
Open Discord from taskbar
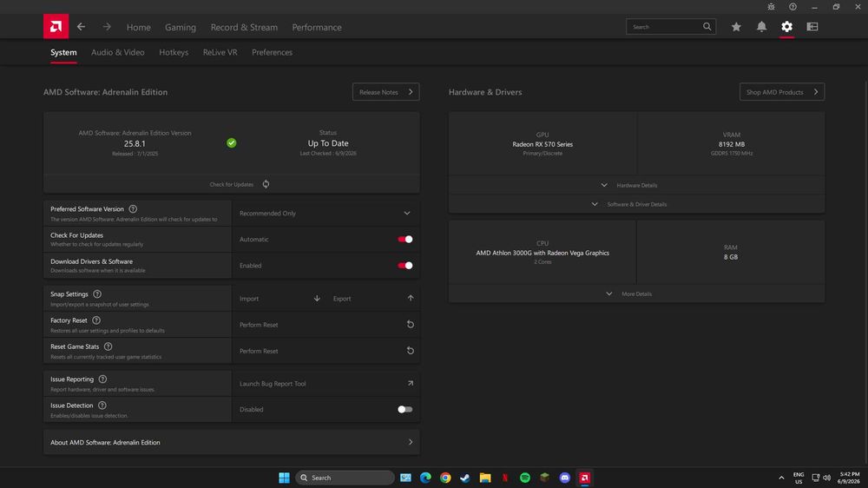click(565, 478)
